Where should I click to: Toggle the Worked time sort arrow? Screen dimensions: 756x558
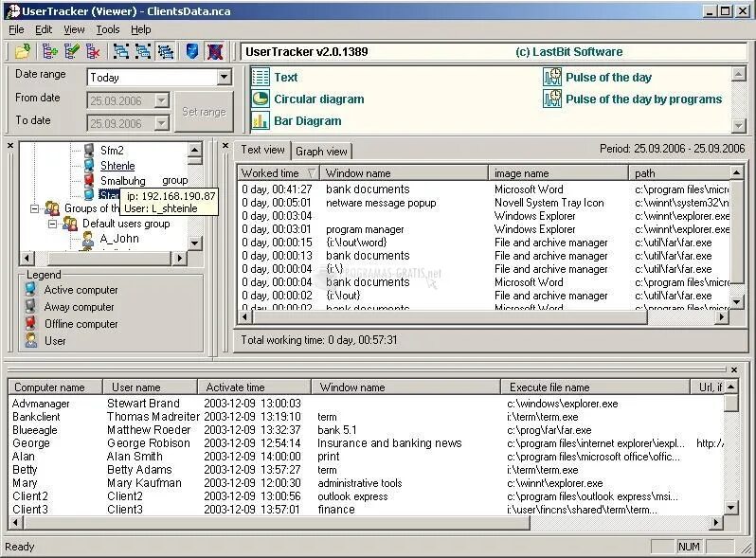[312, 172]
